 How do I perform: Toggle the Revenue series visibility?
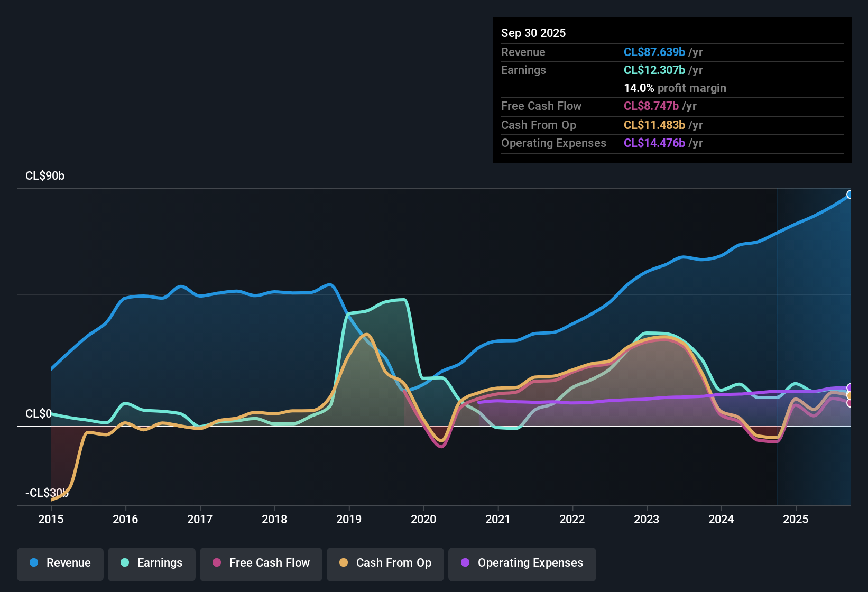tap(60, 563)
